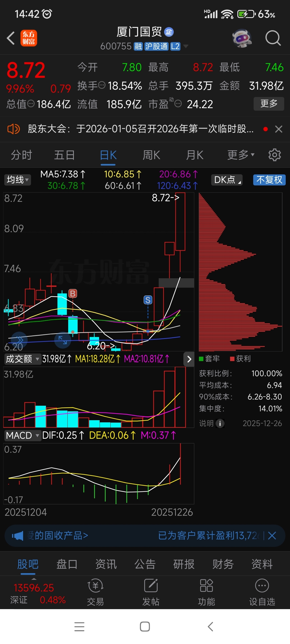Tap the 平均成本 6.94 value

click(274, 385)
